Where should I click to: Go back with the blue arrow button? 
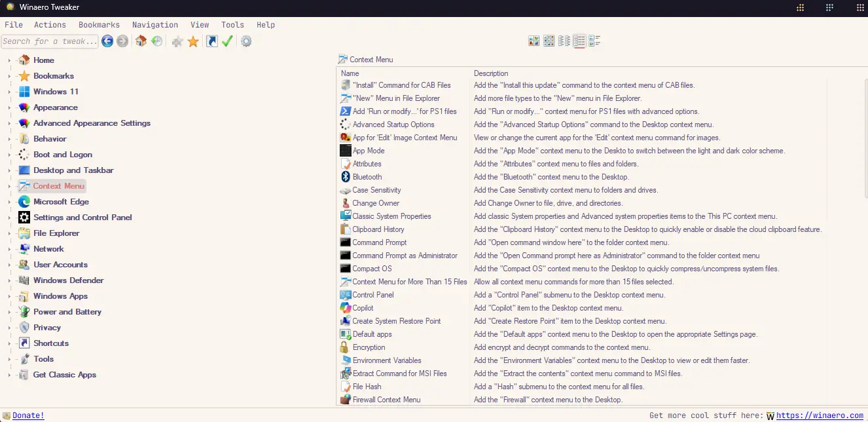(107, 41)
